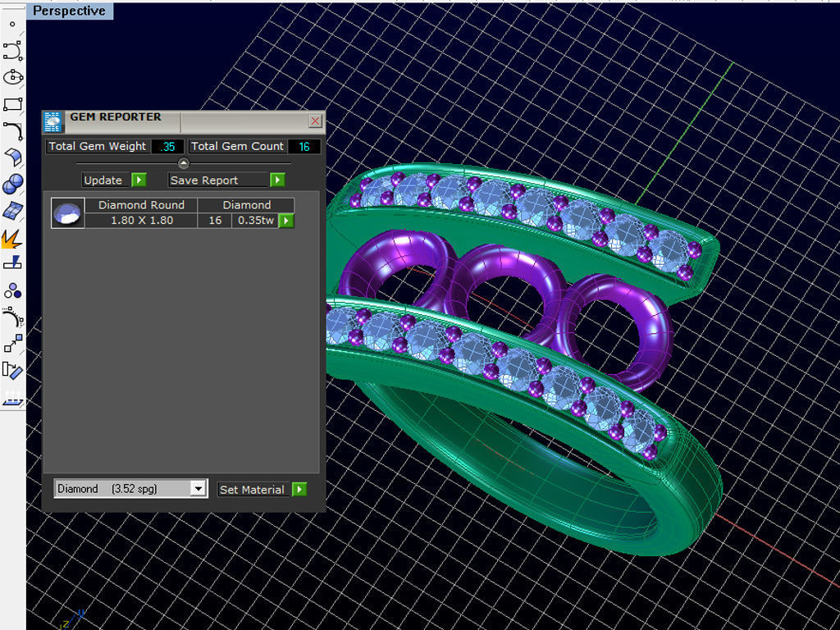Click the Set Material label

(252, 490)
